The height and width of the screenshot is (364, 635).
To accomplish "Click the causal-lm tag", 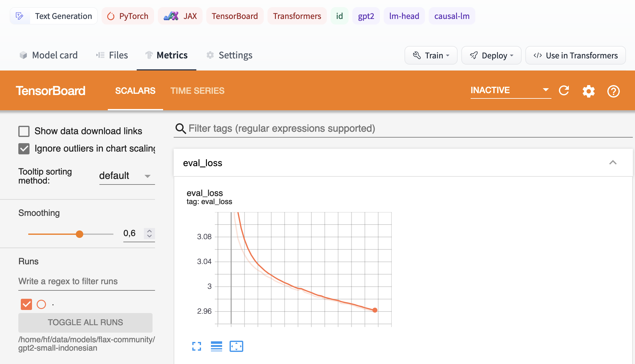I will pos(452,16).
